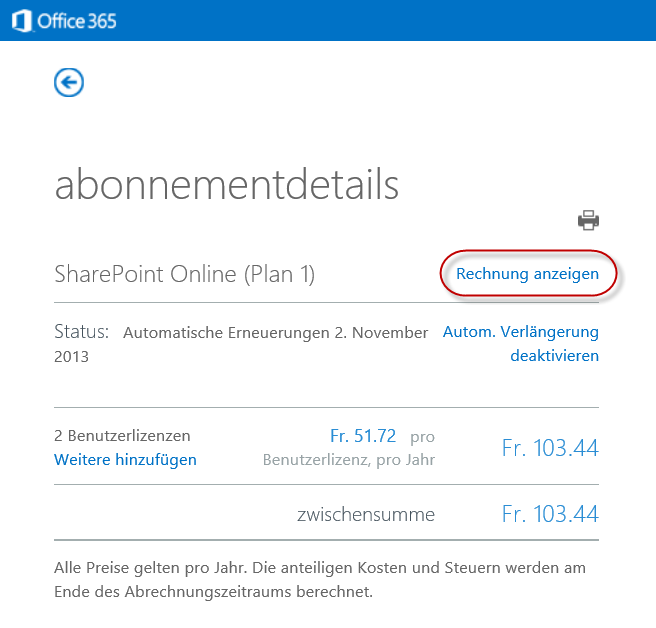Open the Rechnung anzeigen link
Screen dimensions: 656x628
coord(527,274)
